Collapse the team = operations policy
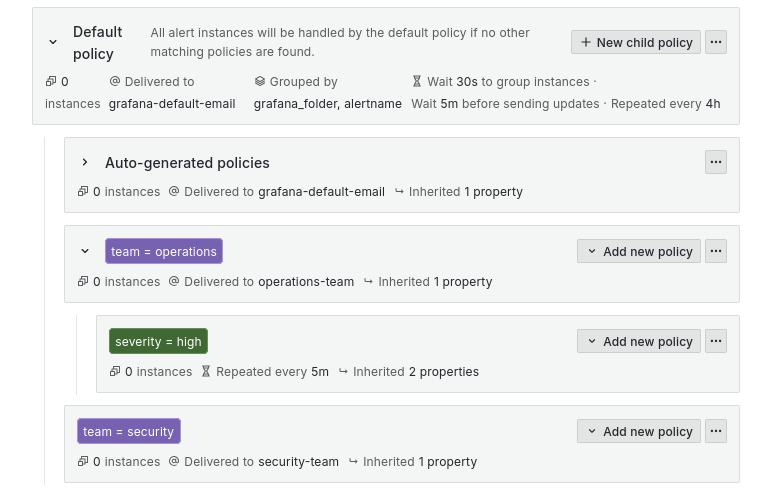772x495 pixels. tap(85, 252)
